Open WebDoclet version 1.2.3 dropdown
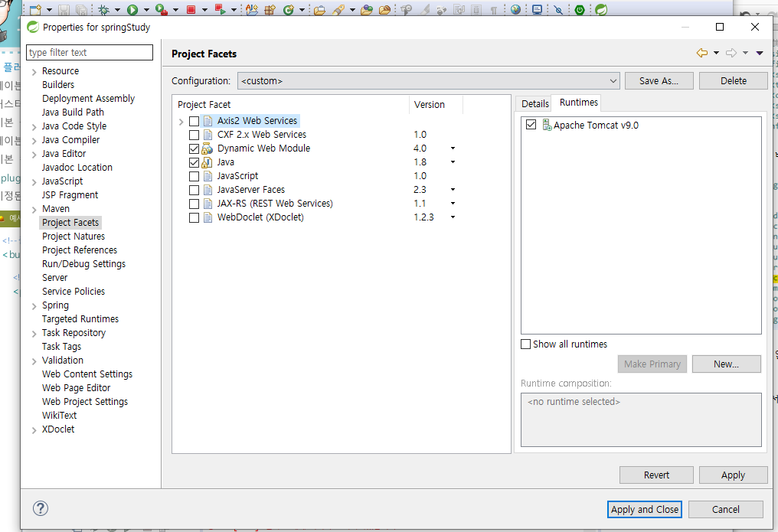The image size is (778, 532). (453, 217)
